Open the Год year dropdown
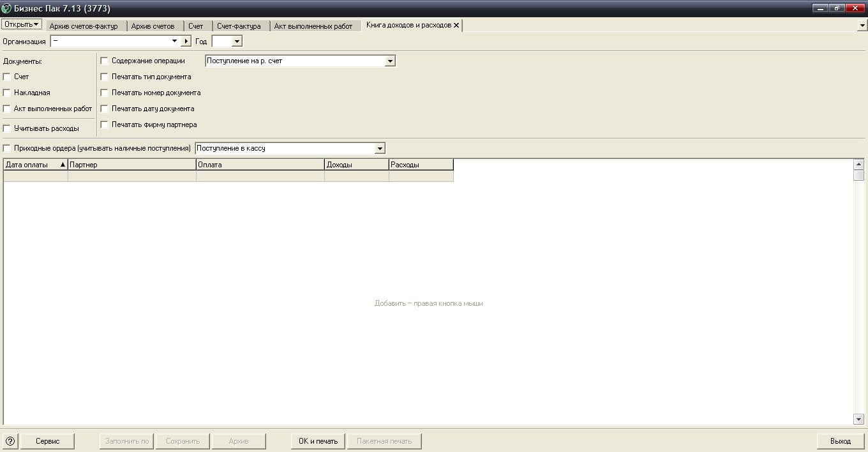 point(237,41)
